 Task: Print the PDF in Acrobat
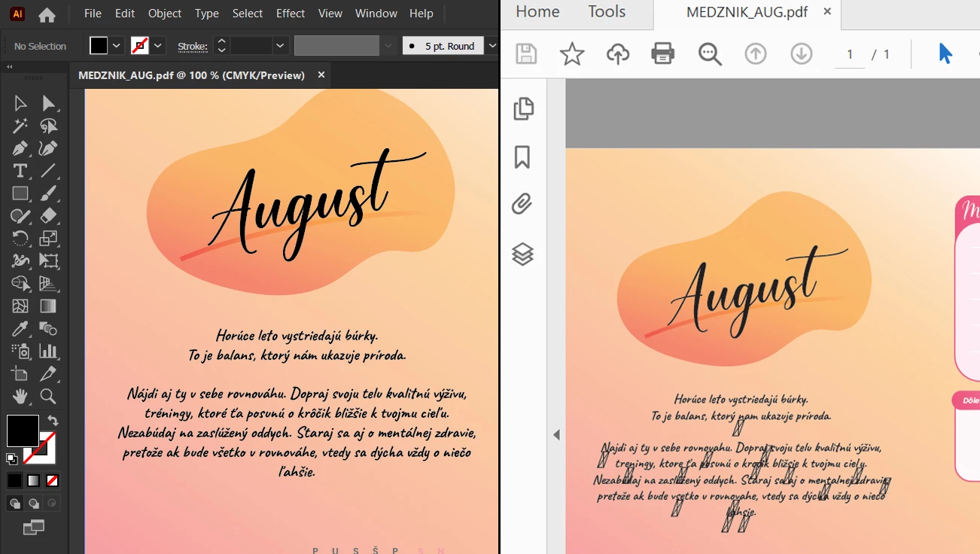click(x=663, y=53)
